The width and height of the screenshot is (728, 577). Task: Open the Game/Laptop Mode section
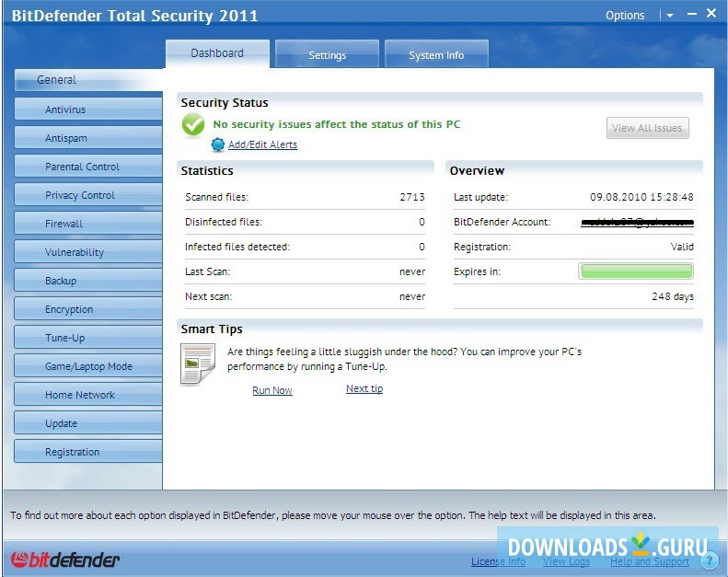pyautogui.click(x=88, y=366)
